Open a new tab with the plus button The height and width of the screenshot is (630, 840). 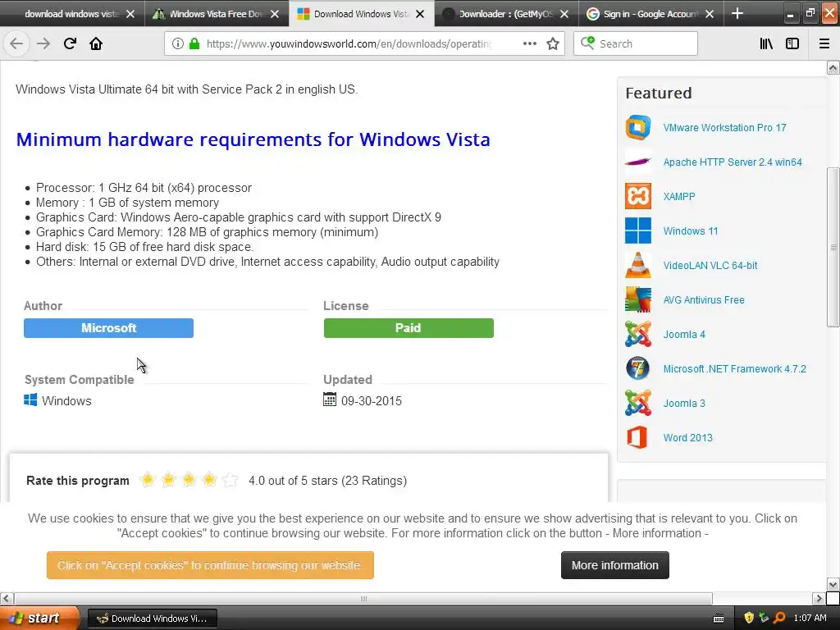(737, 13)
